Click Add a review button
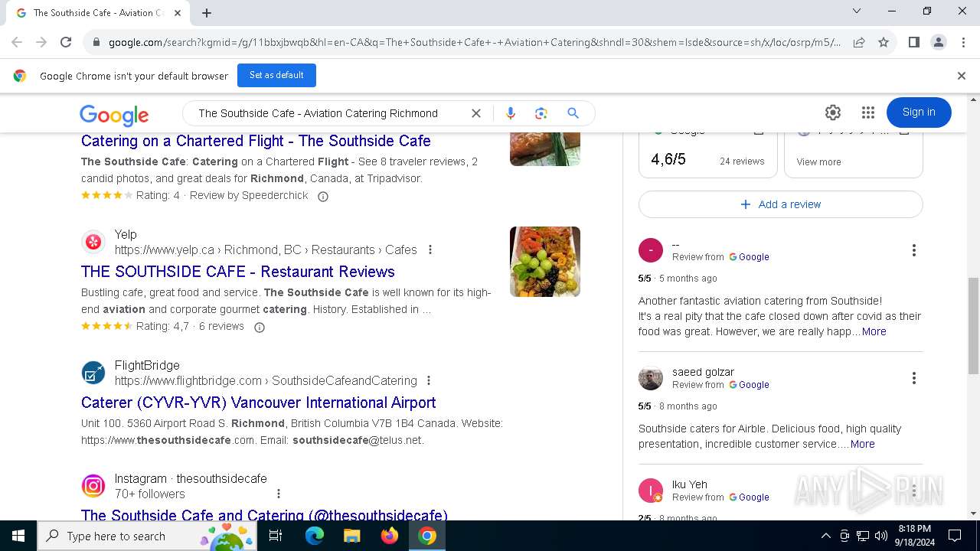 tap(781, 204)
